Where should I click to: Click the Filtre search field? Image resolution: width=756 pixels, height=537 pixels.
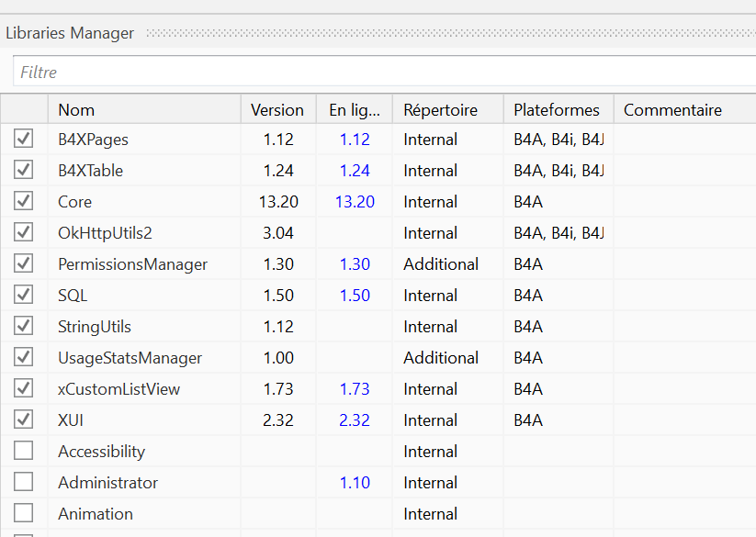(384, 72)
